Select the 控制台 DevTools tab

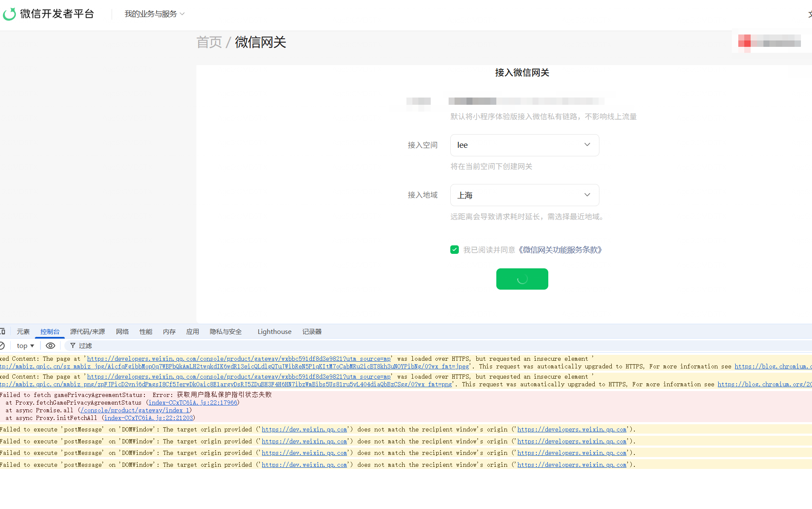click(50, 332)
